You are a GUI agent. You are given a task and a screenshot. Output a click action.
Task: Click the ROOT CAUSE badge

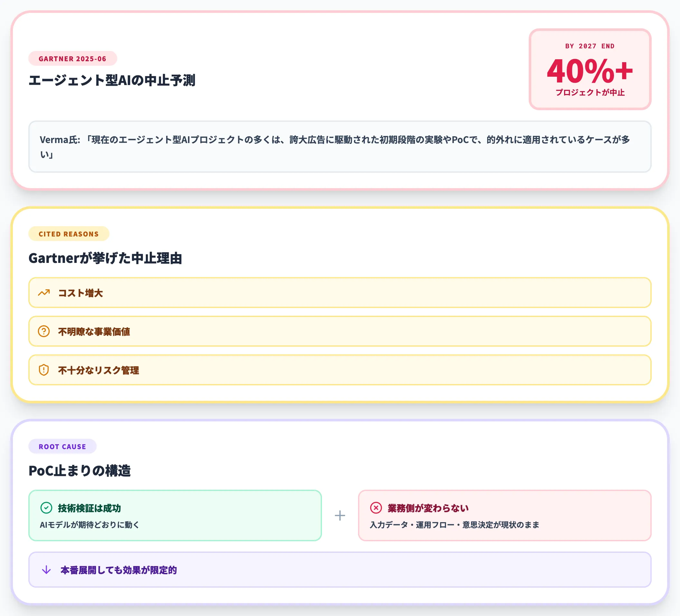62,446
